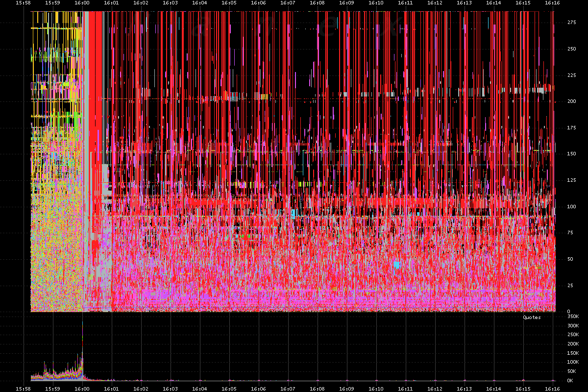This screenshot has height=392, width=588.
Task: Pick 16:06 on the top time axis
Action: click(258, 3)
